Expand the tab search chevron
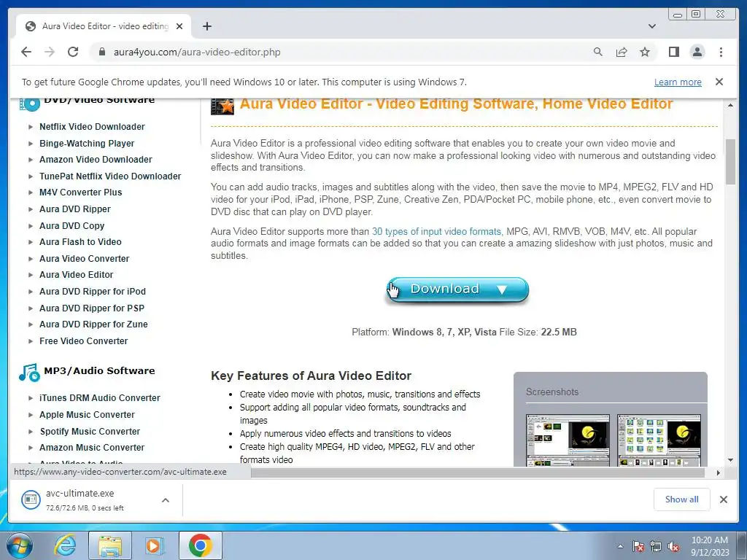This screenshot has width=747, height=560. pyautogui.click(x=651, y=26)
